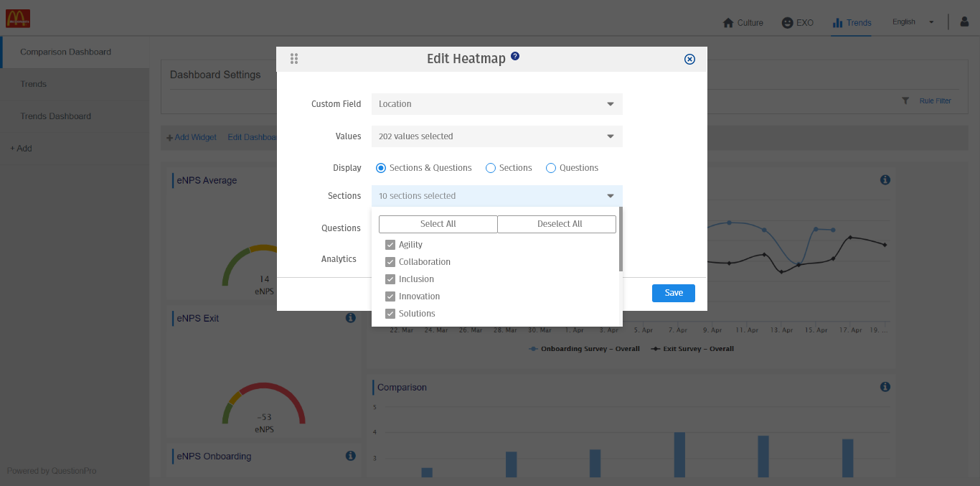The height and width of the screenshot is (486, 980).
Task: Open the Culture section from the top navigation
Action: point(743,22)
